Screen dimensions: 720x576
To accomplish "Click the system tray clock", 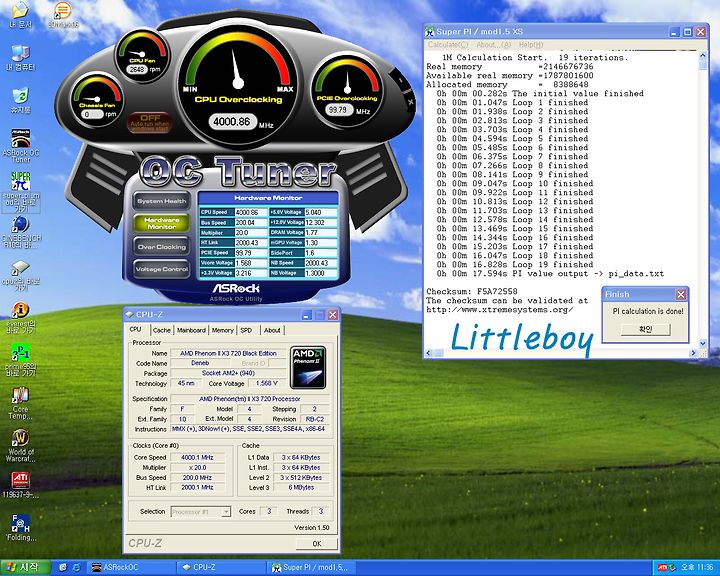I will pyautogui.click(x=697, y=567).
